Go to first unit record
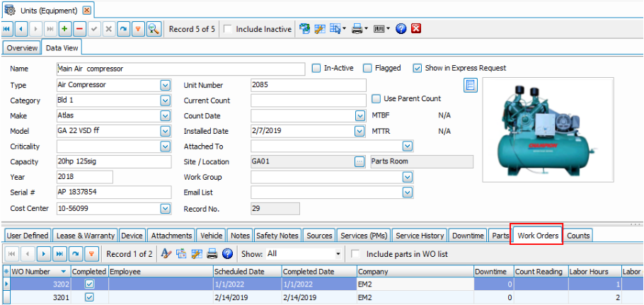644x305 pixels. [x=7, y=29]
